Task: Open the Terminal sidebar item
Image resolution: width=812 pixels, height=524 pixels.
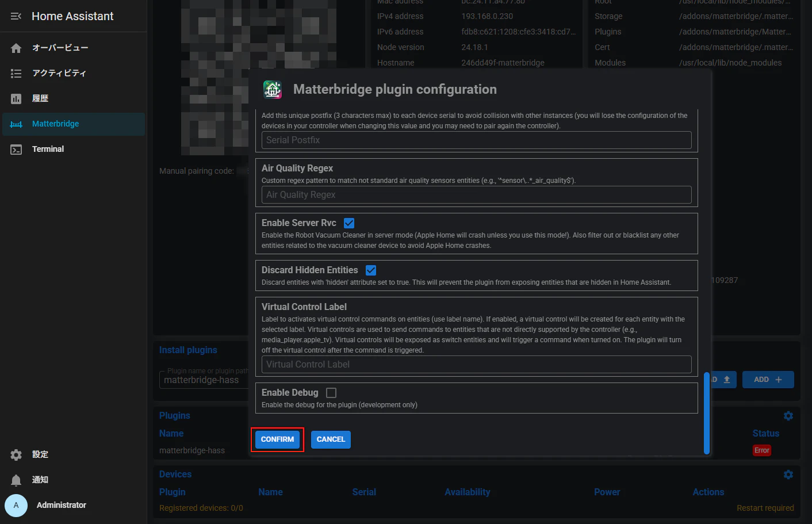Action: (x=74, y=149)
